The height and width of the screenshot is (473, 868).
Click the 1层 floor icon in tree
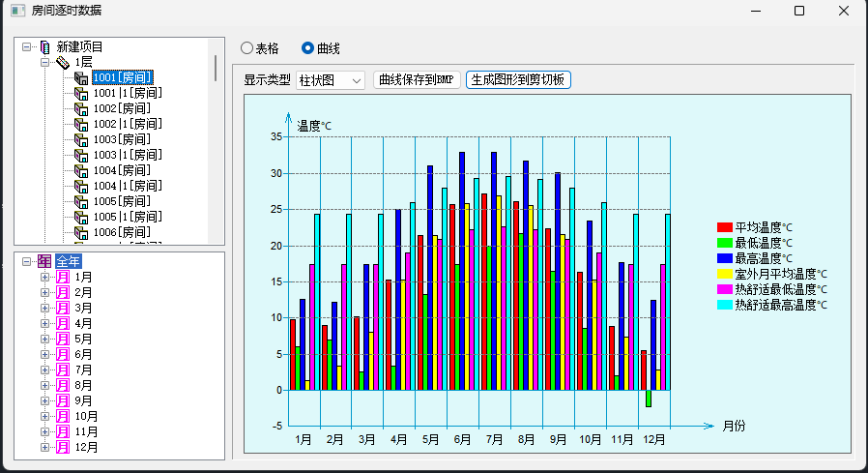coord(62,62)
